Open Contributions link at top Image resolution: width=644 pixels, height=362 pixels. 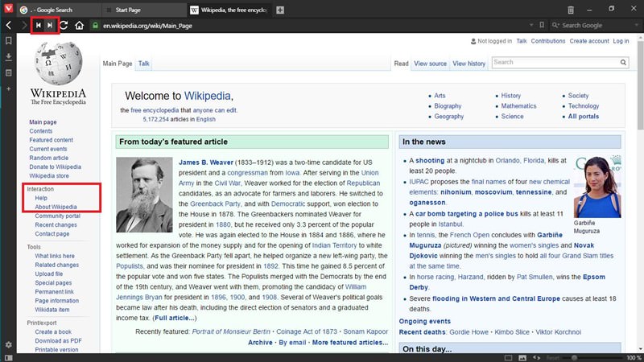tap(548, 41)
